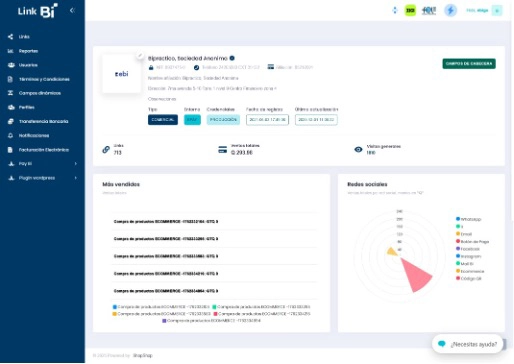Expand the Plugin wordpress submenu arrow
This screenshot has width=514, height=364.
tap(76, 178)
